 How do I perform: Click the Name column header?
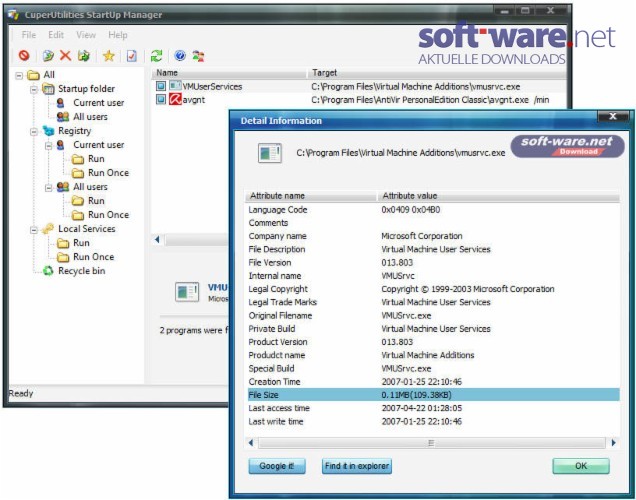click(x=230, y=73)
